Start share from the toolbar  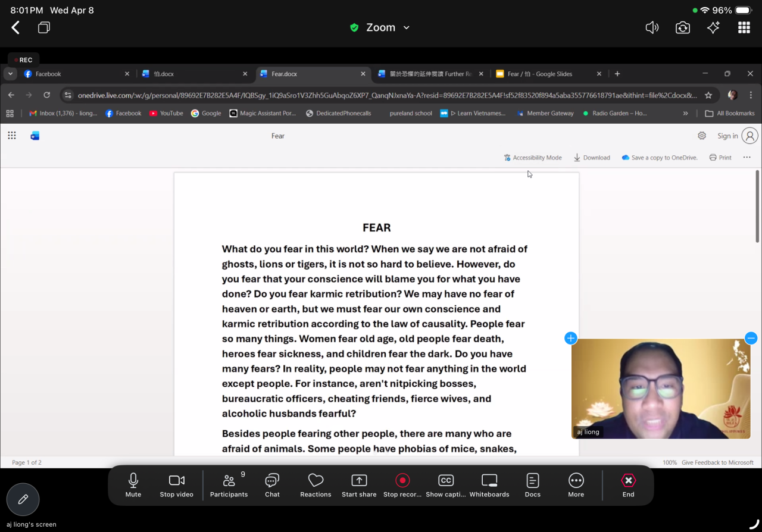[359, 485]
